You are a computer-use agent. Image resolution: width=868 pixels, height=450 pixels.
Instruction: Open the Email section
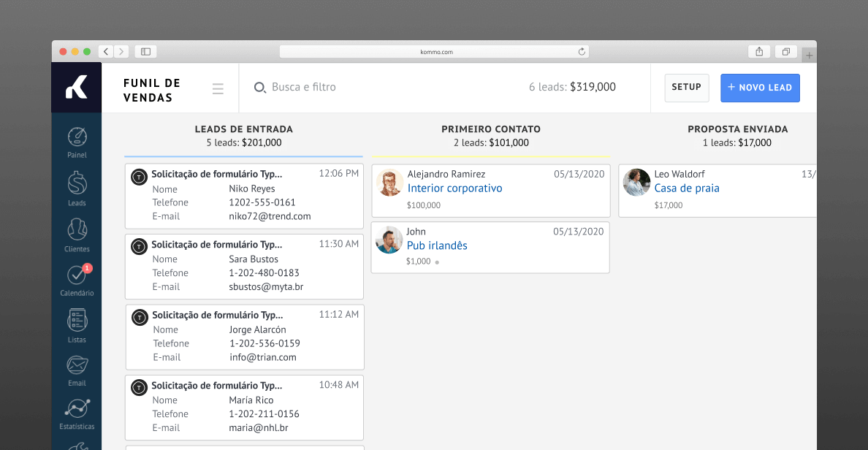click(77, 369)
